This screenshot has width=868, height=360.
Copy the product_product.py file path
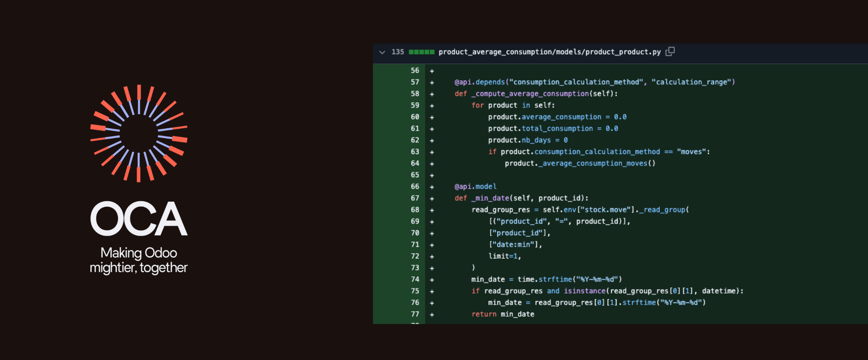coord(670,52)
